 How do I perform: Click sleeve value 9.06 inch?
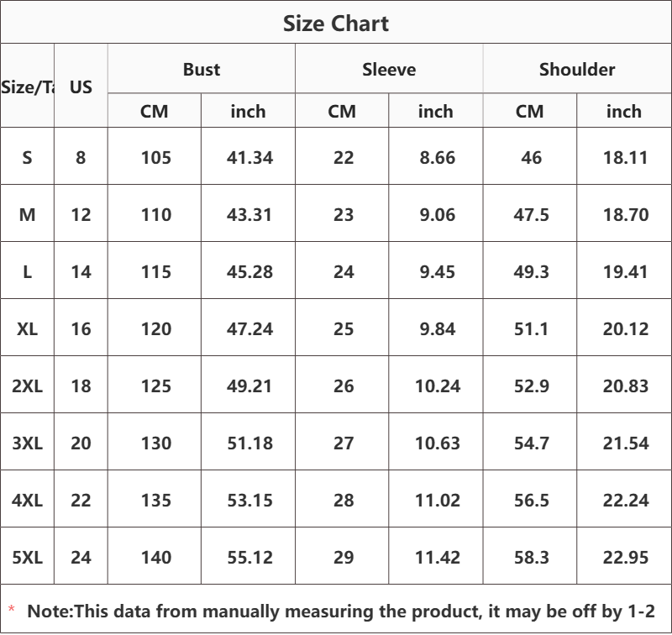pos(437,214)
